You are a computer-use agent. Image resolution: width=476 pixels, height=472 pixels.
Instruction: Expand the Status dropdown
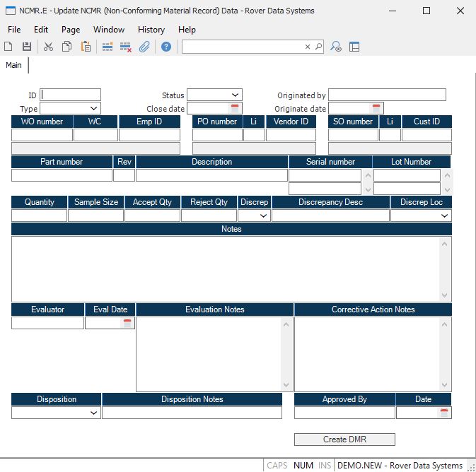[x=235, y=95]
